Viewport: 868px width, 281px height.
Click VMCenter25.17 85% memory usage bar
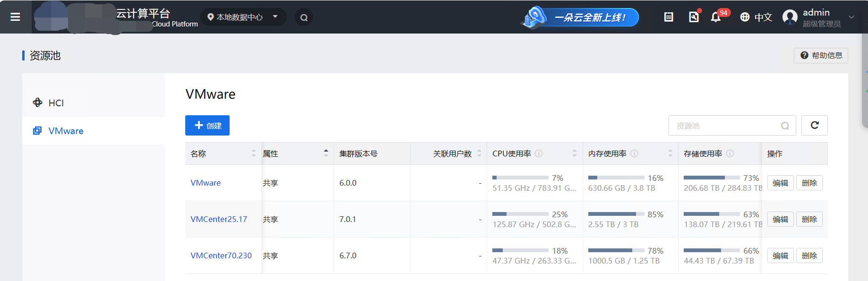[x=616, y=214]
